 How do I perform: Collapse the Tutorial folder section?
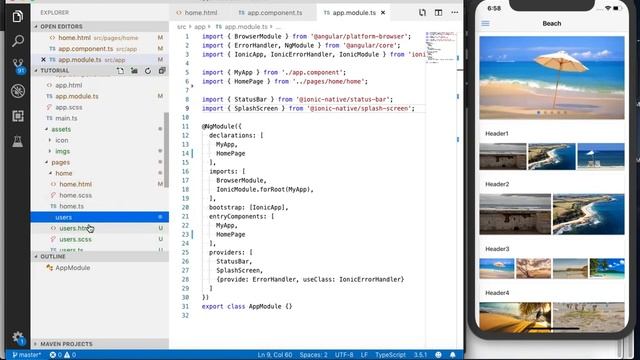pos(55,71)
